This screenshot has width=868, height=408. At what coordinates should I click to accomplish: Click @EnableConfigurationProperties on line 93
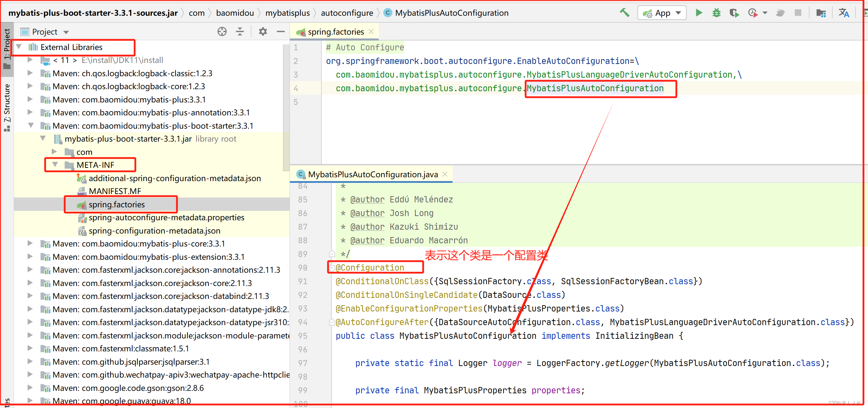[409, 308]
